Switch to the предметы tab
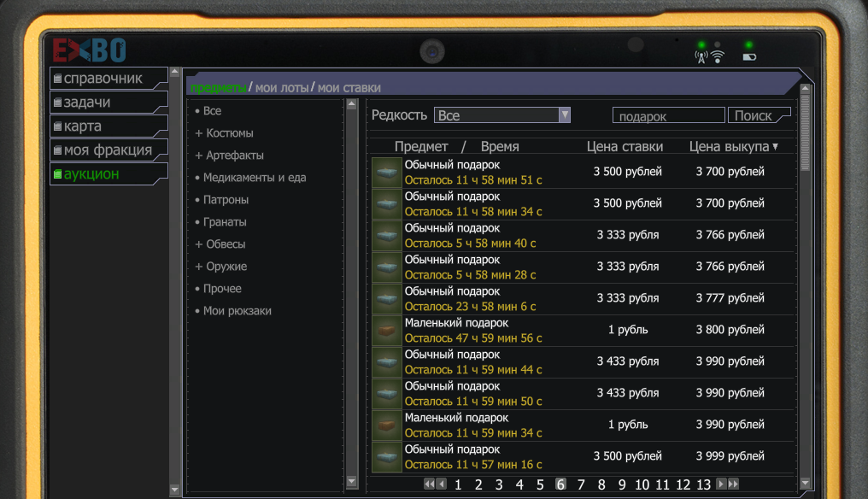 click(x=218, y=87)
